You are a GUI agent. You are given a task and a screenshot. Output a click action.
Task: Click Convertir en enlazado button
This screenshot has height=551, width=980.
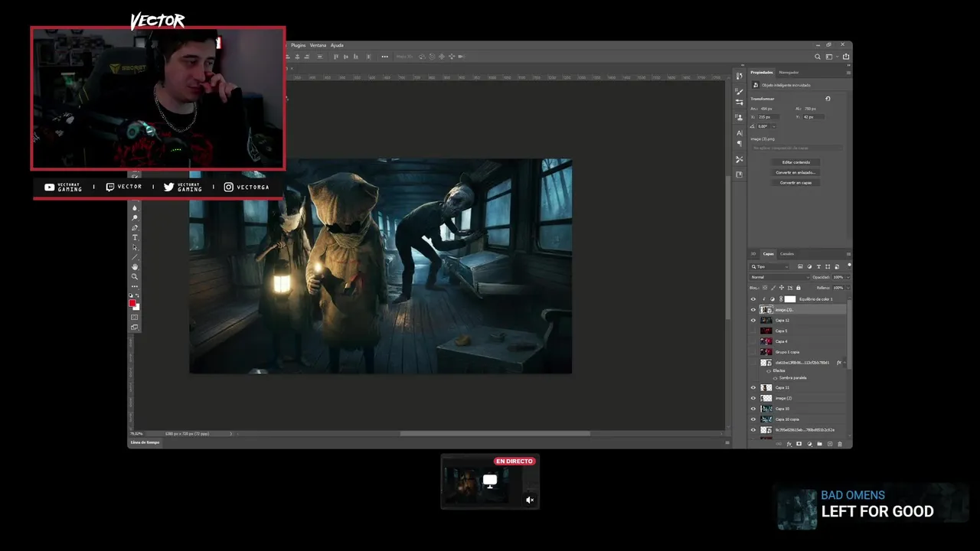796,172
